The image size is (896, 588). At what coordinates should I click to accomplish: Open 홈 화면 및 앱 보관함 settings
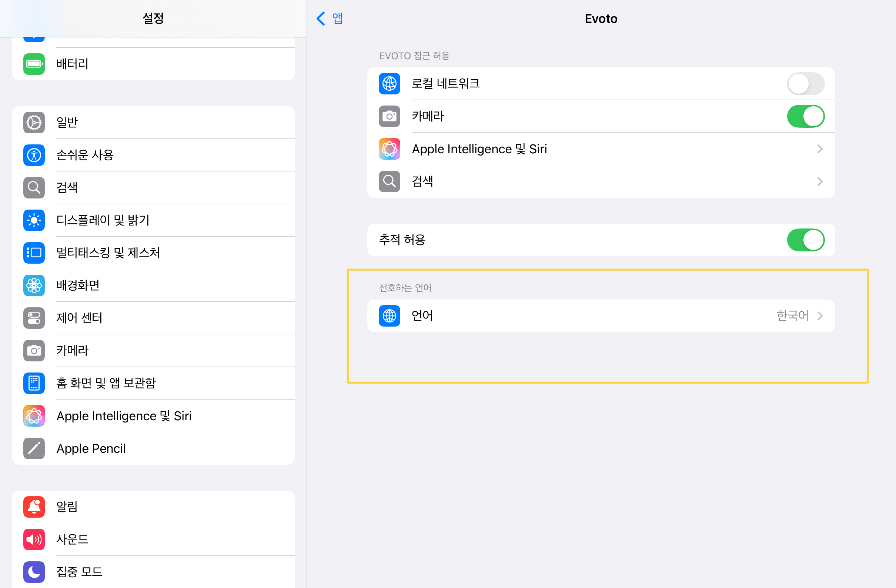pos(153,383)
